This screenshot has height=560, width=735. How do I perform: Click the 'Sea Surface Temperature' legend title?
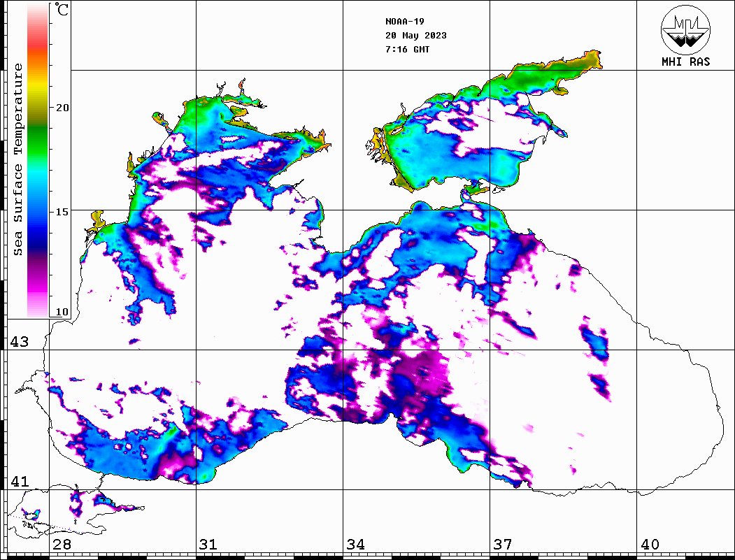[17, 159]
